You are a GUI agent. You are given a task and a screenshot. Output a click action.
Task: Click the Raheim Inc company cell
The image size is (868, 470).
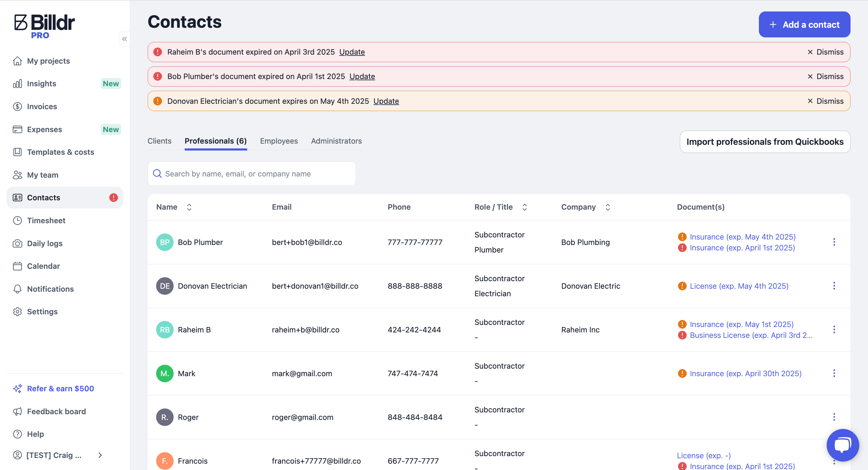(580, 330)
